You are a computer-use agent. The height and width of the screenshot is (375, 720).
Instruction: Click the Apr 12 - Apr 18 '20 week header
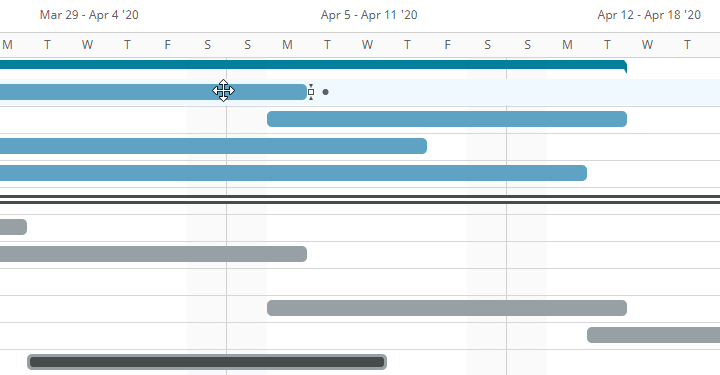tap(649, 15)
